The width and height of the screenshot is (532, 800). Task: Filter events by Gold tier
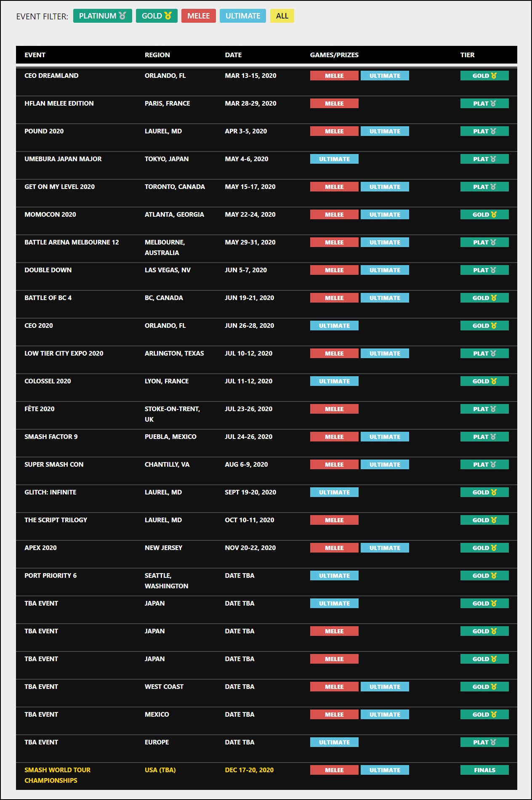pyautogui.click(x=157, y=16)
